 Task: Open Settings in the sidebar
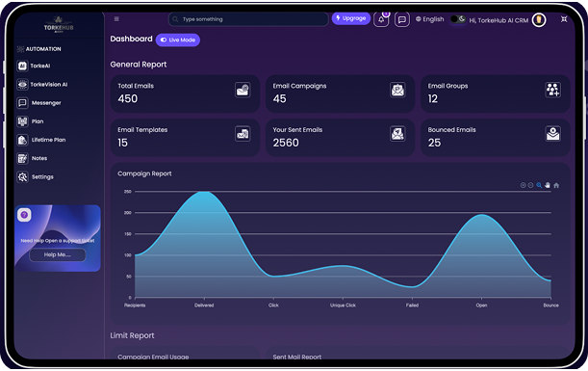pyautogui.click(x=36, y=177)
